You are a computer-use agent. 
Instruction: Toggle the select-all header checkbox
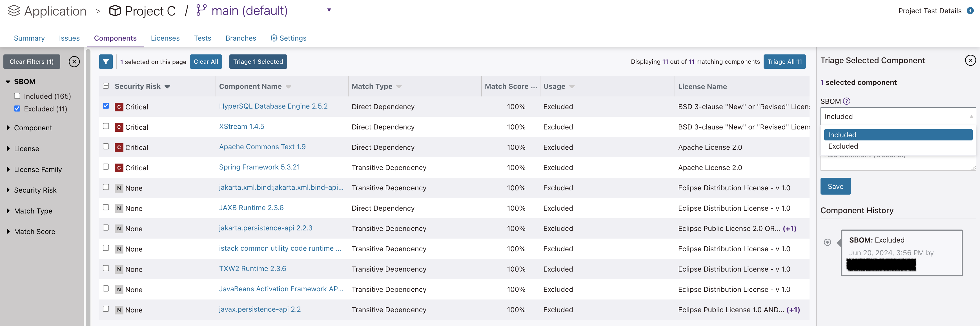pyautogui.click(x=106, y=86)
